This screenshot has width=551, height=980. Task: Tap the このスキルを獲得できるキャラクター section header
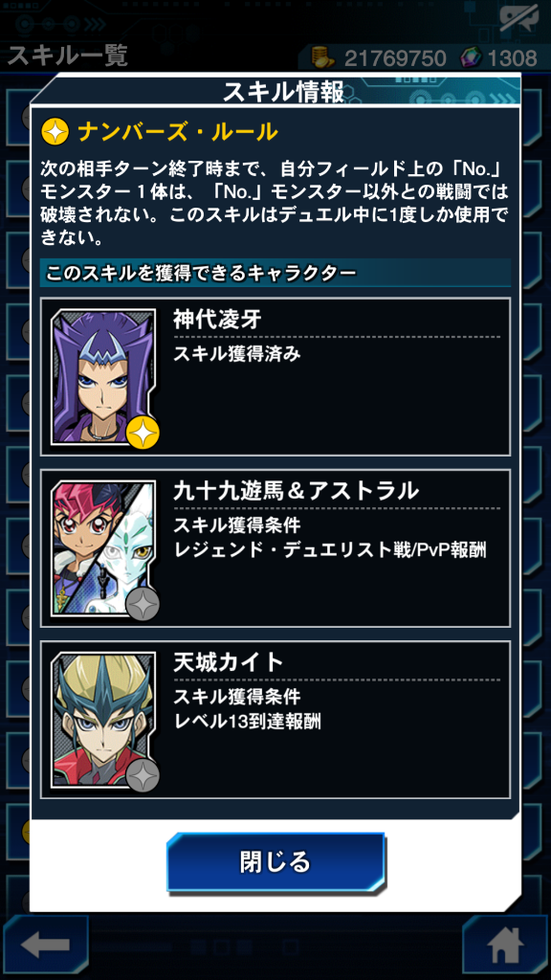pyautogui.click(x=201, y=273)
